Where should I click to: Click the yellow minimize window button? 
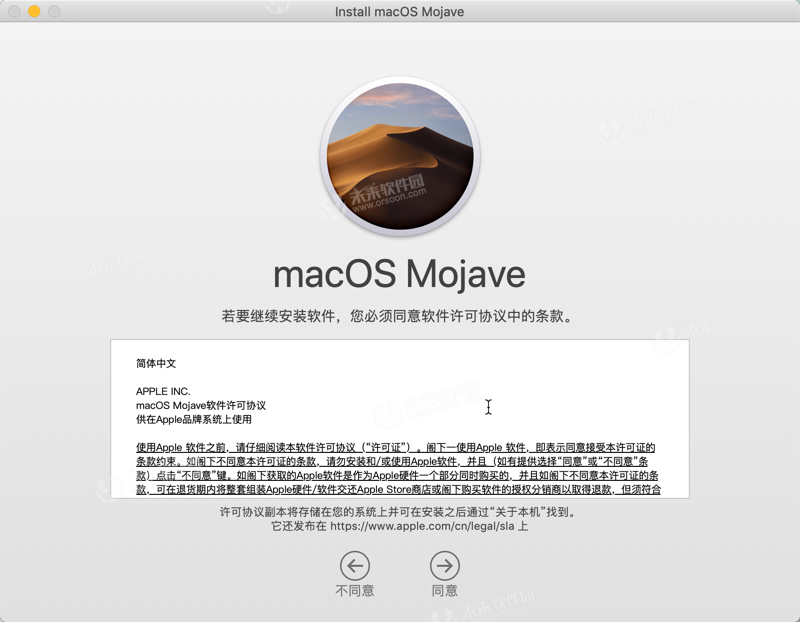(x=34, y=11)
